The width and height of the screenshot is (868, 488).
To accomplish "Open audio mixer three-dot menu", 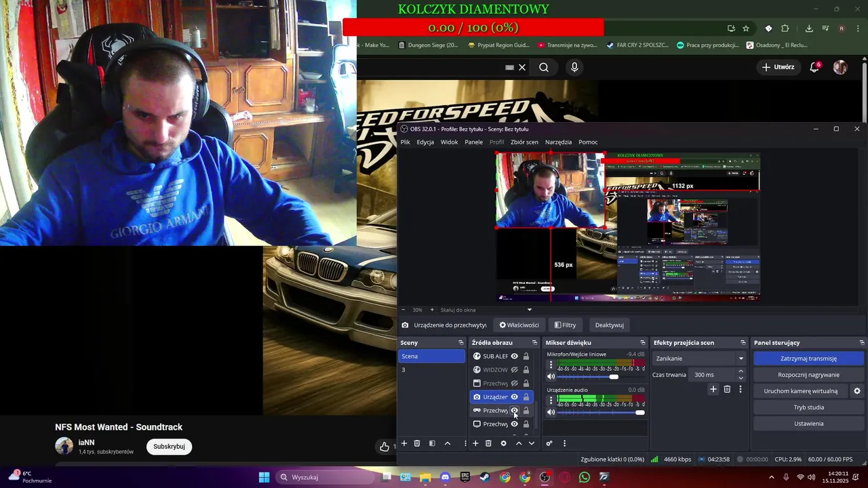I will point(564,443).
